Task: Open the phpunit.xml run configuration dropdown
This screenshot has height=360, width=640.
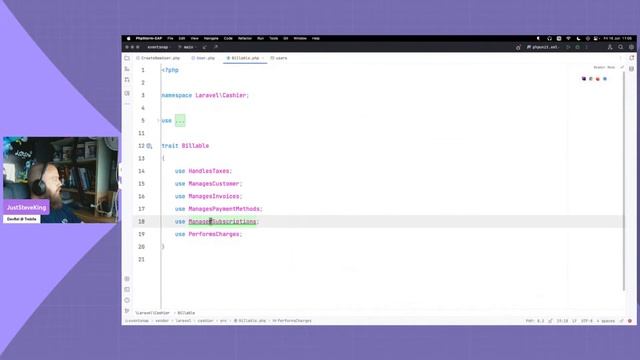Action: coord(542,47)
